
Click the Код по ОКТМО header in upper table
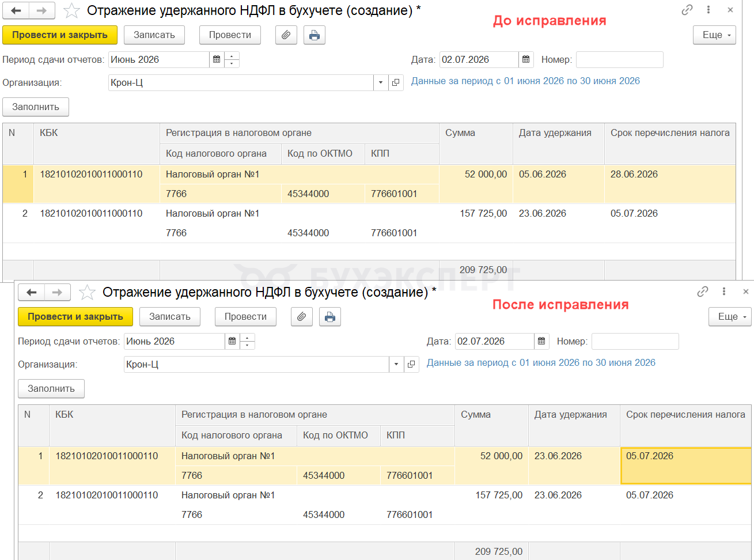coord(323,154)
